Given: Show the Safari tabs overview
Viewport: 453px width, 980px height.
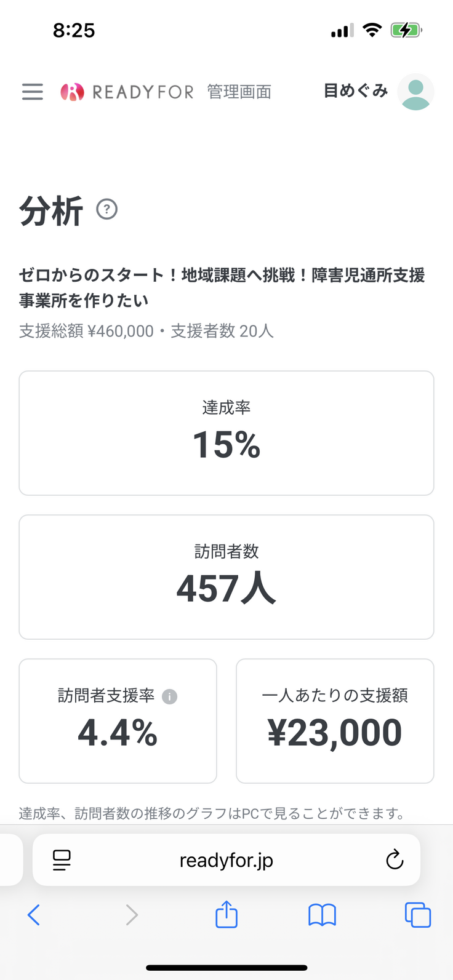Looking at the screenshot, I should tap(417, 915).
